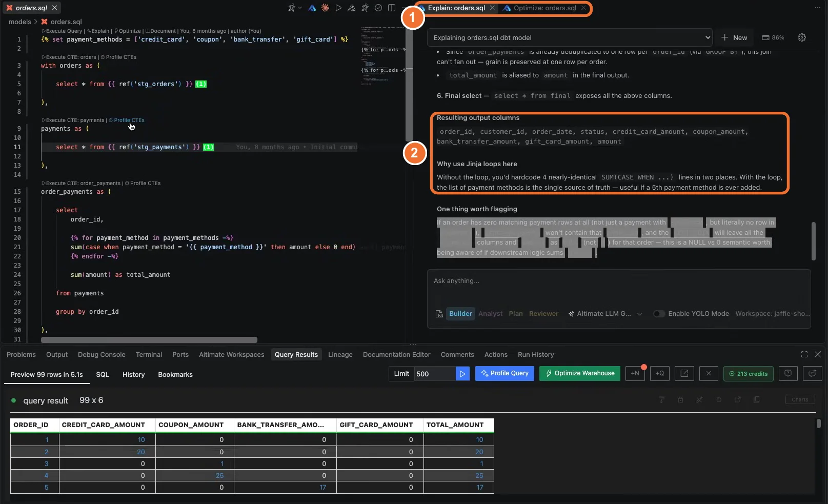The height and width of the screenshot is (504, 828).
Task: Run query with the blue play button
Action: tap(462, 373)
